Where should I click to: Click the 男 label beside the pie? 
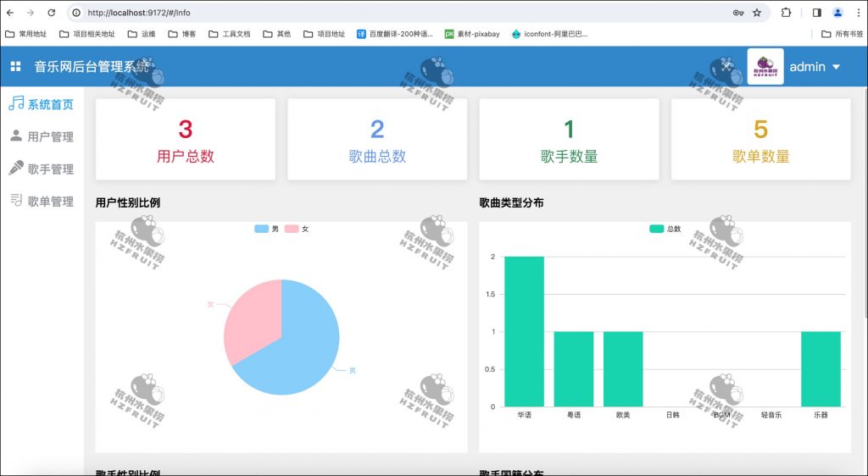(x=353, y=370)
